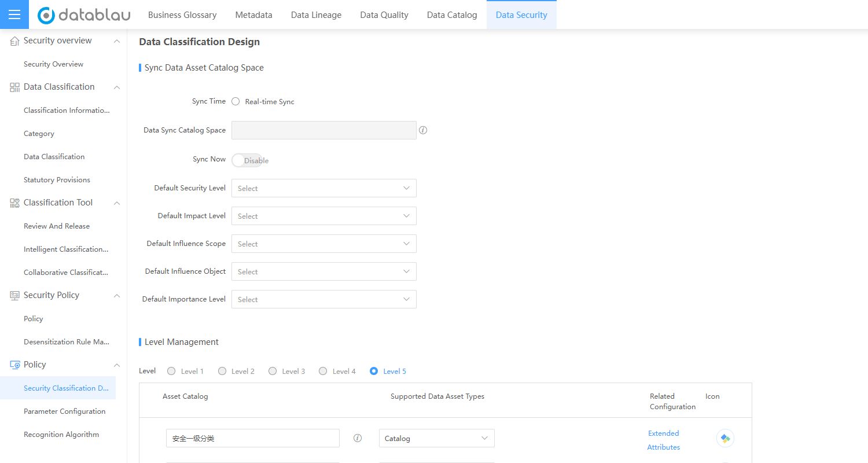Select the Level 1 radio option
Image resolution: width=868 pixels, height=463 pixels.
click(171, 371)
